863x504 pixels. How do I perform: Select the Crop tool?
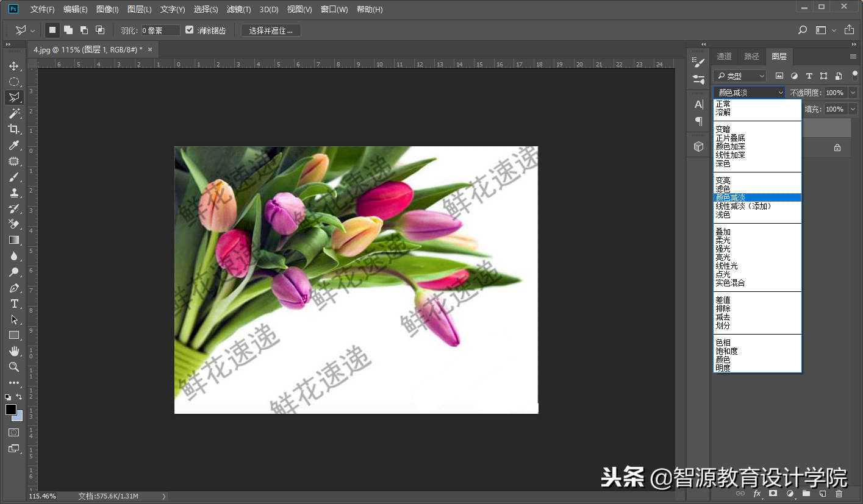tap(13, 129)
